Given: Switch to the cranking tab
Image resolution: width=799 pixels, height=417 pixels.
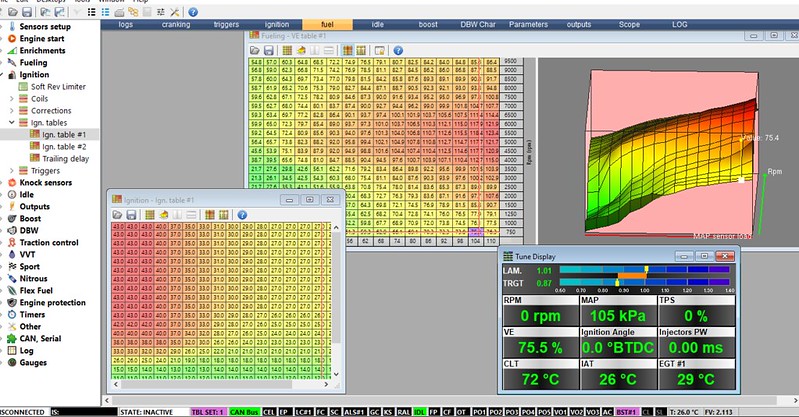Looking at the screenshot, I should pos(176,24).
